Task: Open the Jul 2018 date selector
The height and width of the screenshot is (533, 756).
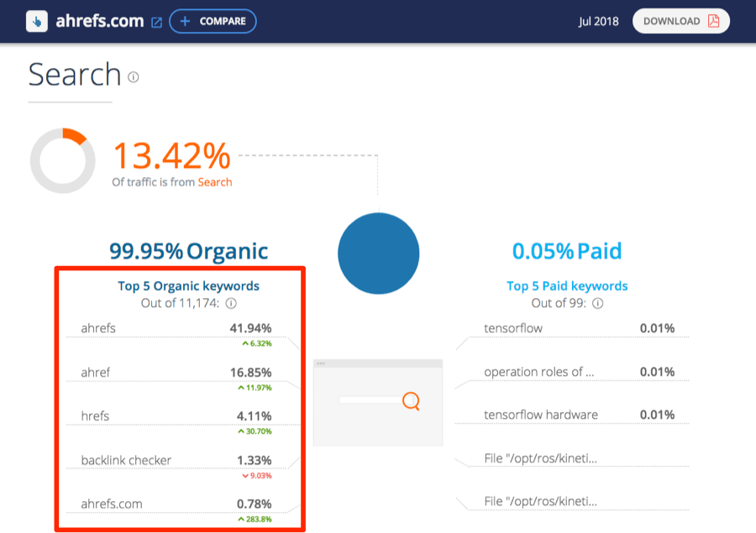Action: 598,21
